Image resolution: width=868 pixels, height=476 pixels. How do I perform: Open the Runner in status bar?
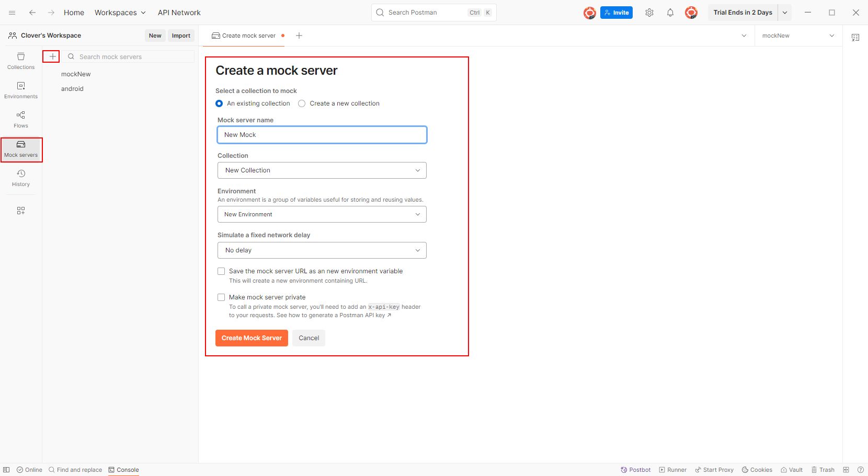click(673, 470)
